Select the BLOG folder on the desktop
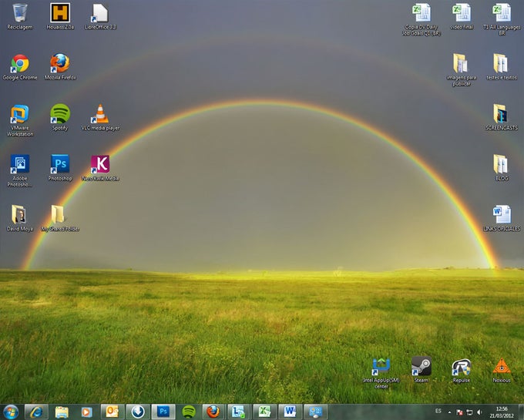 point(502,168)
